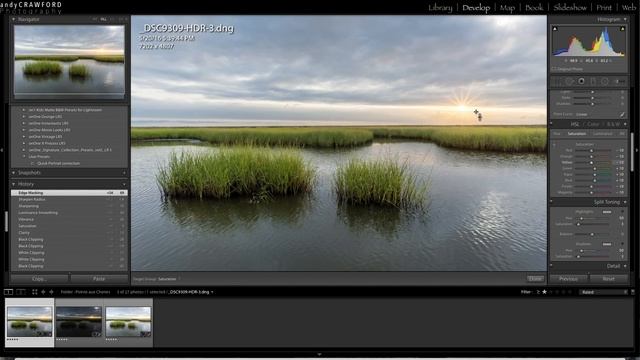Viewport: 640px width, 360px height.
Task: Collapse the History panel
Action: [13, 184]
